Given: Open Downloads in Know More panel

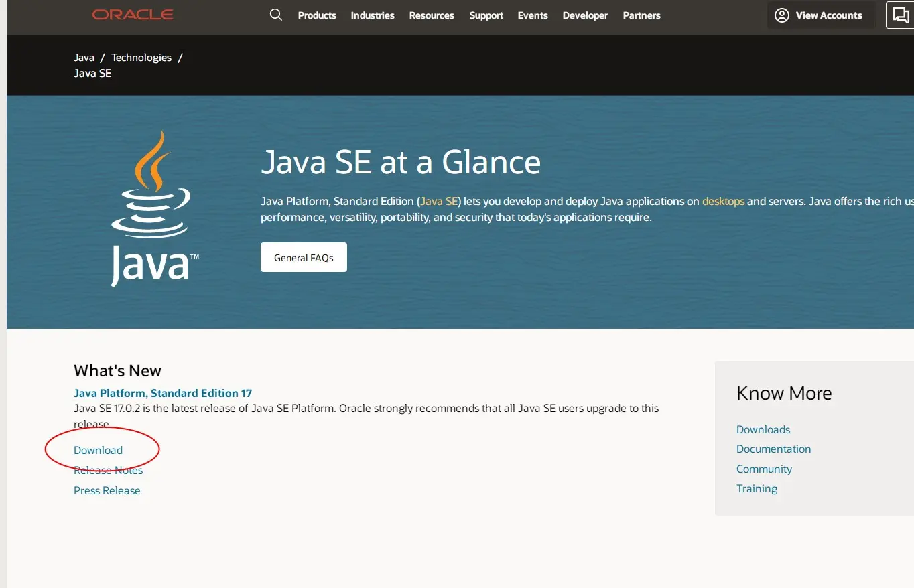Looking at the screenshot, I should [x=763, y=429].
